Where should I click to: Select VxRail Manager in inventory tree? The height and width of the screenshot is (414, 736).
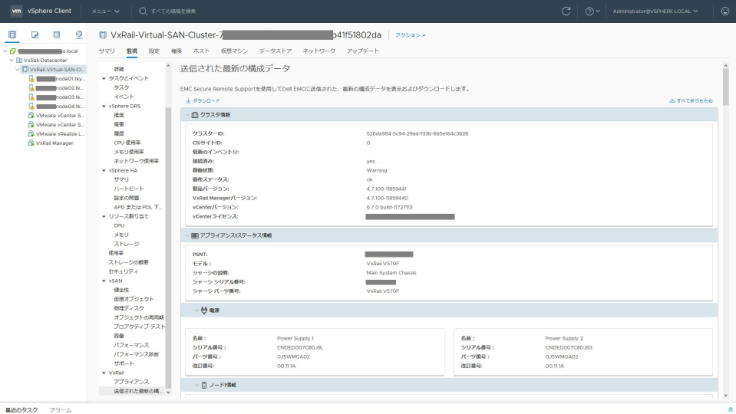coord(54,143)
